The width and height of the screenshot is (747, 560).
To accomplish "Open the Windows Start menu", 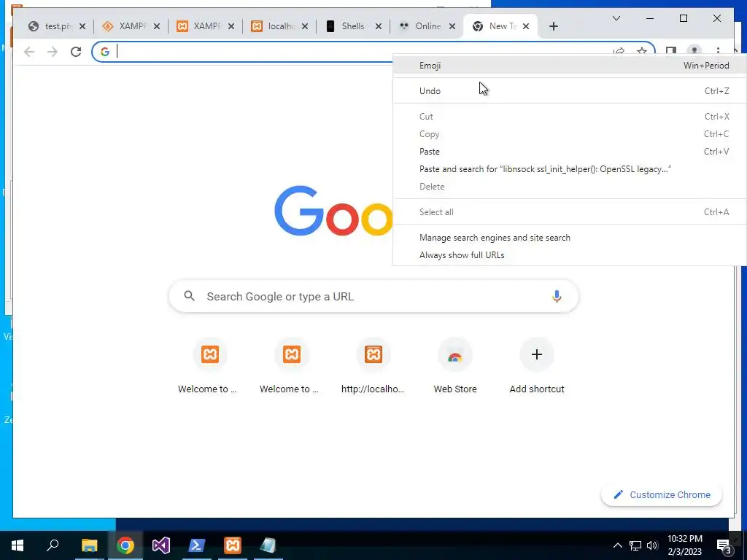I will pos(18,545).
